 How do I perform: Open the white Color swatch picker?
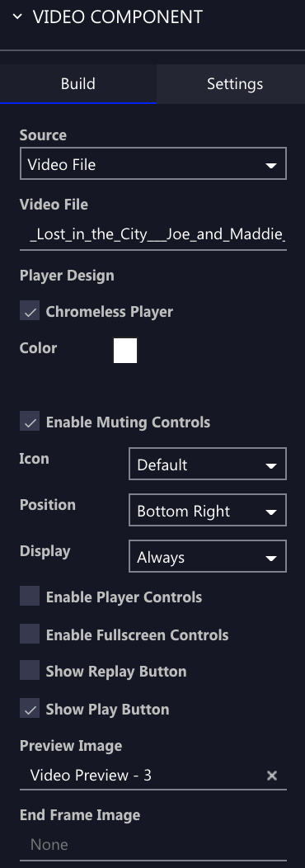[x=125, y=351]
